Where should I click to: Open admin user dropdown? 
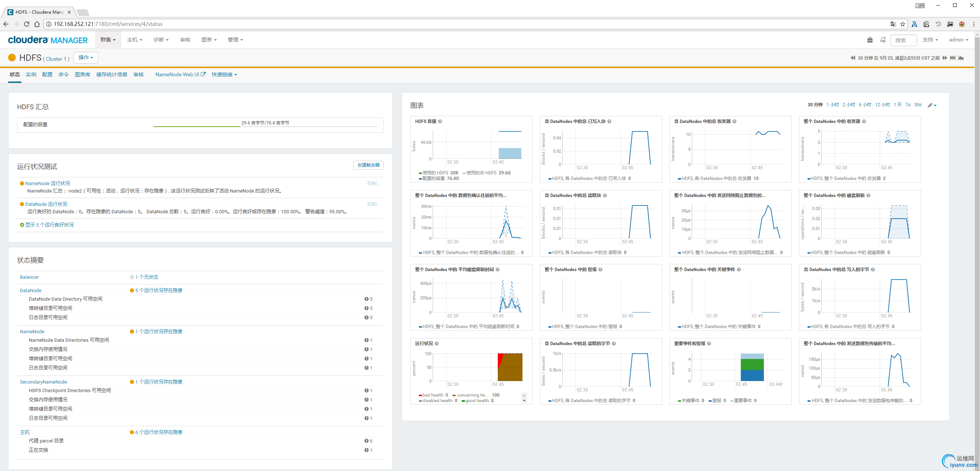[958, 40]
